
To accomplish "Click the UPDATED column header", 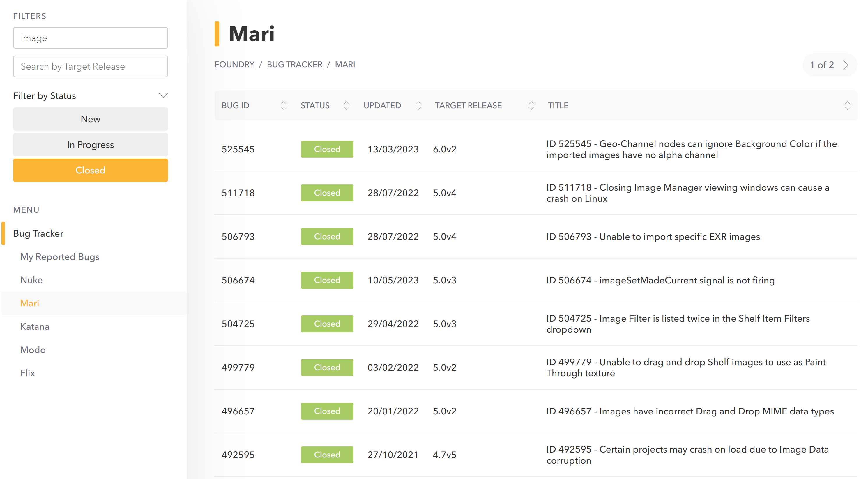I will click(382, 105).
